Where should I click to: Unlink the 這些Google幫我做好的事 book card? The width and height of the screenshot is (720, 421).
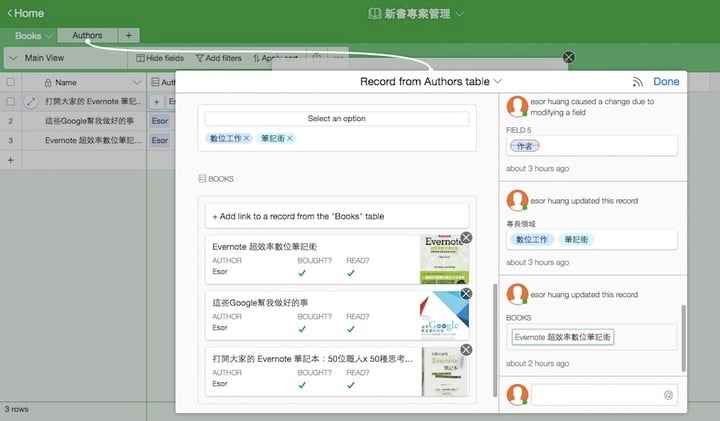click(466, 293)
